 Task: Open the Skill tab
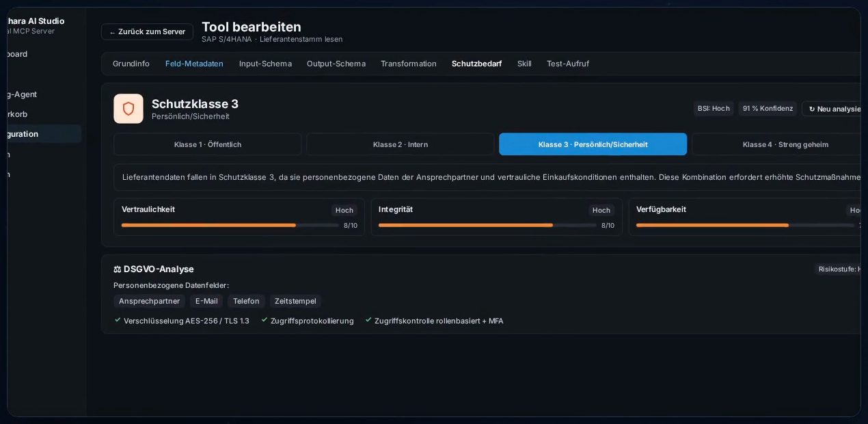pos(524,64)
